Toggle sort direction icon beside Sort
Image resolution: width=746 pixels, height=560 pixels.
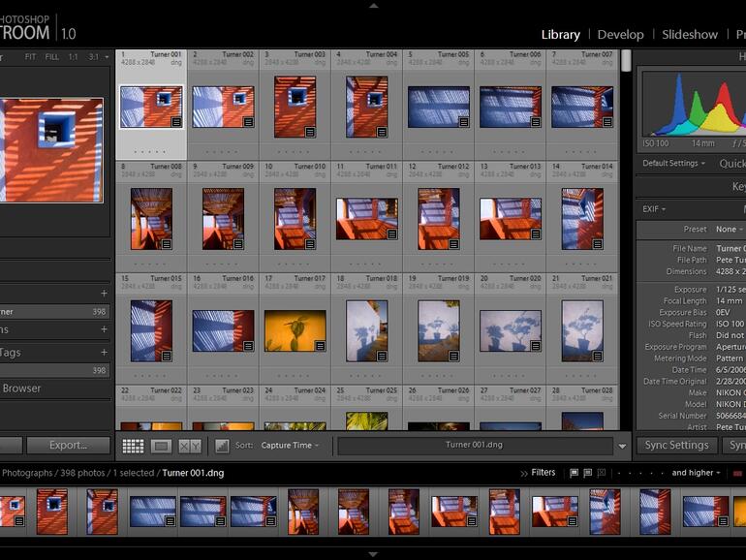click(222, 446)
